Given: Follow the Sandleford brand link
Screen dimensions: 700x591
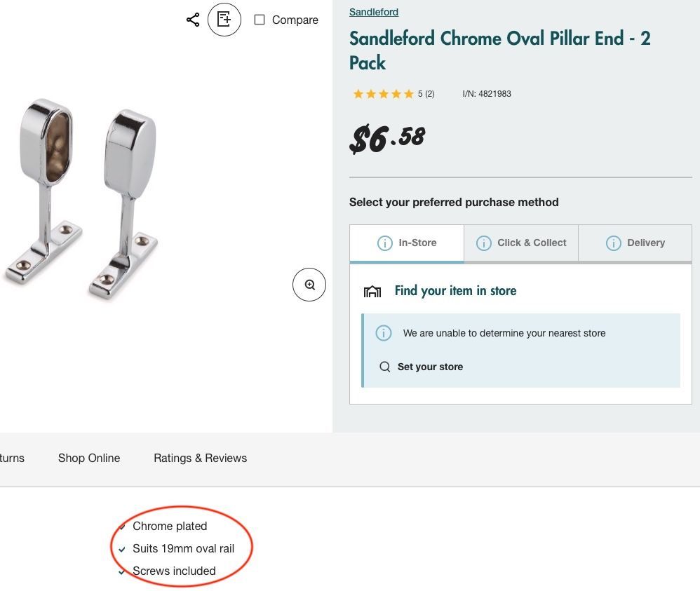Looking at the screenshot, I should (374, 12).
